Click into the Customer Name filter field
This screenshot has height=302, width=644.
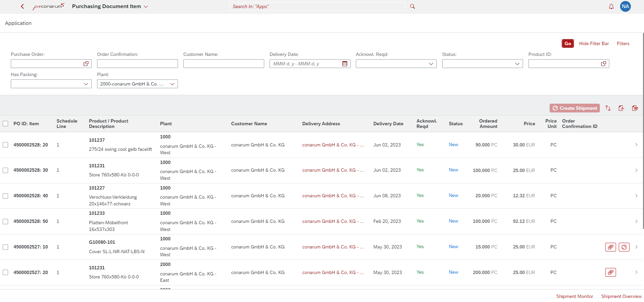(223, 64)
